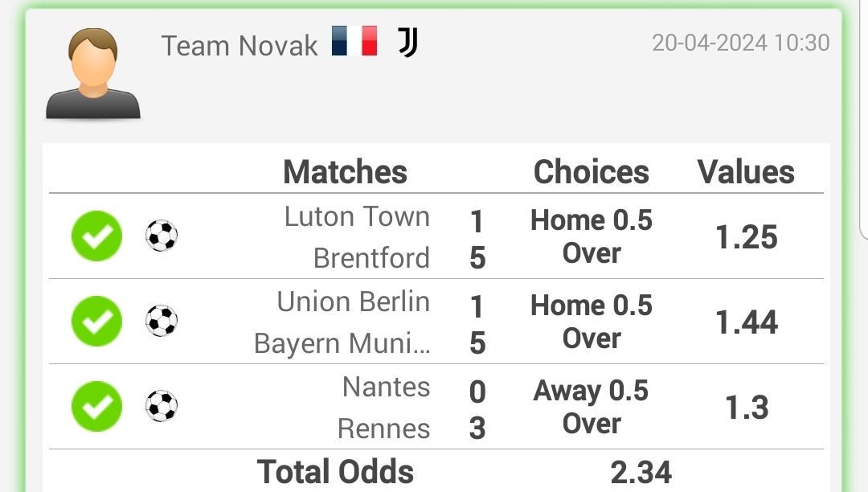Tap the 1.44 odds value
The height and width of the screenshot is (492, 868).
point(747,322)
